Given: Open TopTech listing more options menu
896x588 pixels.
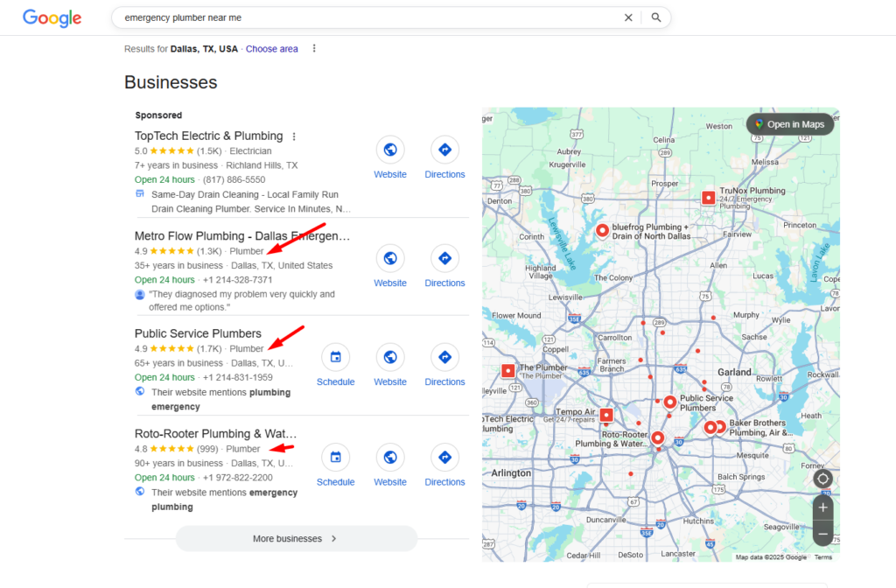Looking at the screenshot, I should tap(294, 136).
